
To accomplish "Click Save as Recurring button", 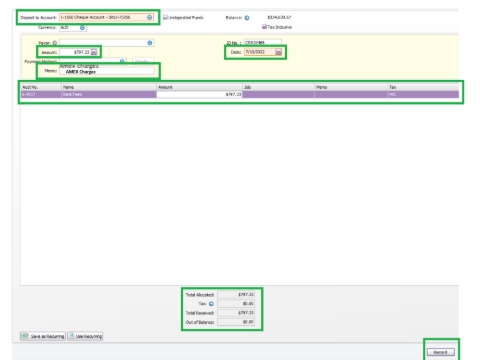I will [43, 336].
